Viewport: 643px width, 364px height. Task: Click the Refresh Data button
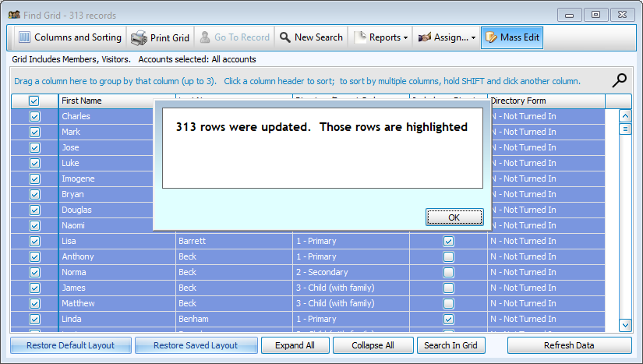(569, 345)
